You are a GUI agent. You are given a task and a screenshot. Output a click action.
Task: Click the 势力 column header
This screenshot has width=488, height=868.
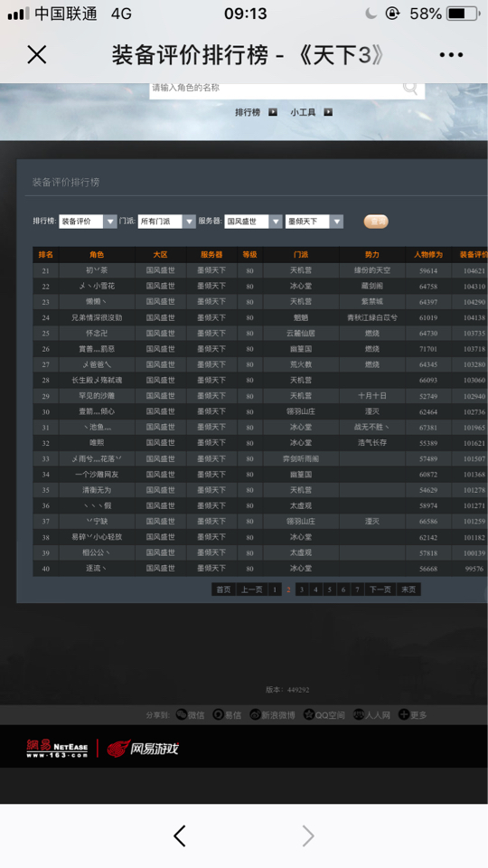[x=372, y=255]
